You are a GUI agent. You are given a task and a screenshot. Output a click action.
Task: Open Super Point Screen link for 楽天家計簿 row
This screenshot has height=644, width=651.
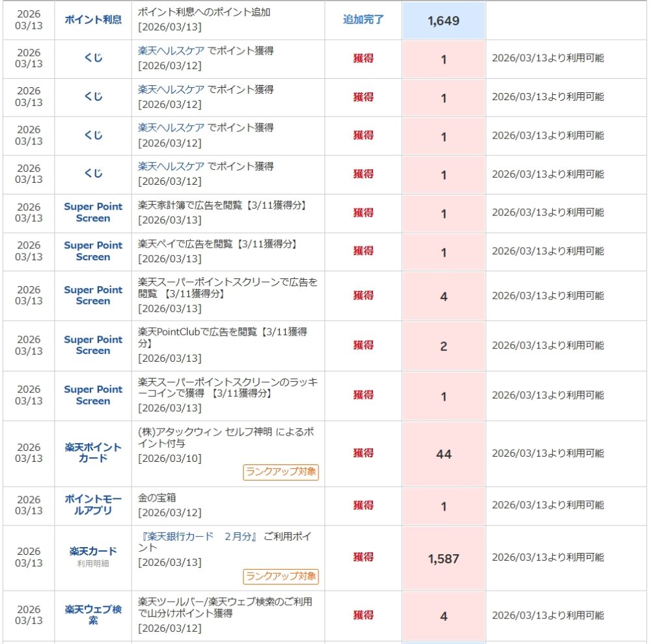tap(93, 212)
